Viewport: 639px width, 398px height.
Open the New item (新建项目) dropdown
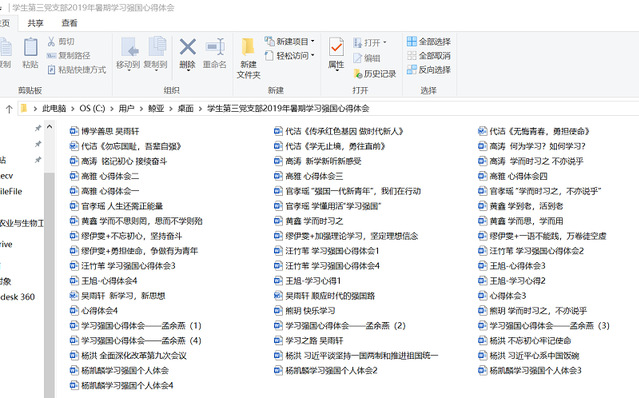[313, 42]
